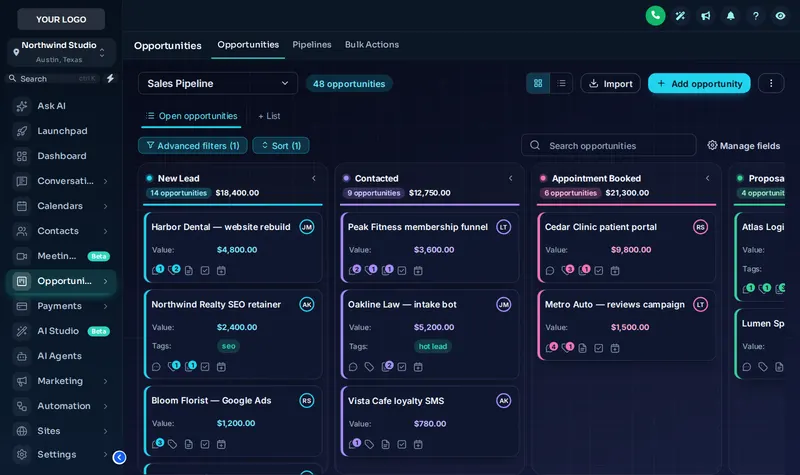This screenshot has height=475, width=800.
Task: Expand the Northwind Studio account switcher
Action: [61, 52]
